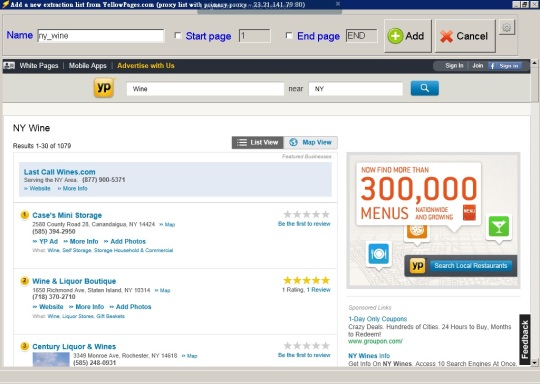The height and width of the screenshot is (384, 540).
Task: Click the orange pizza icon in ad
Action: (417, 231)
